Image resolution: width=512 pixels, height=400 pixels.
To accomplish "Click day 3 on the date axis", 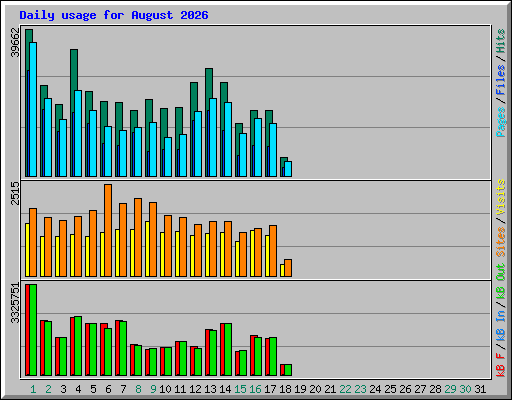I will (x=63, y=389).
